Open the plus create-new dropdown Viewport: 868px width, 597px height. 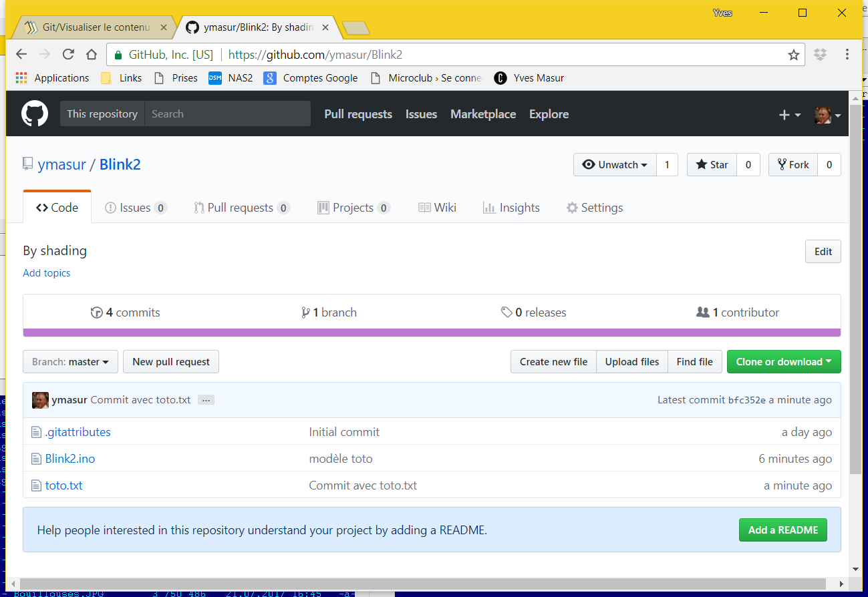[x=790, y=115]
